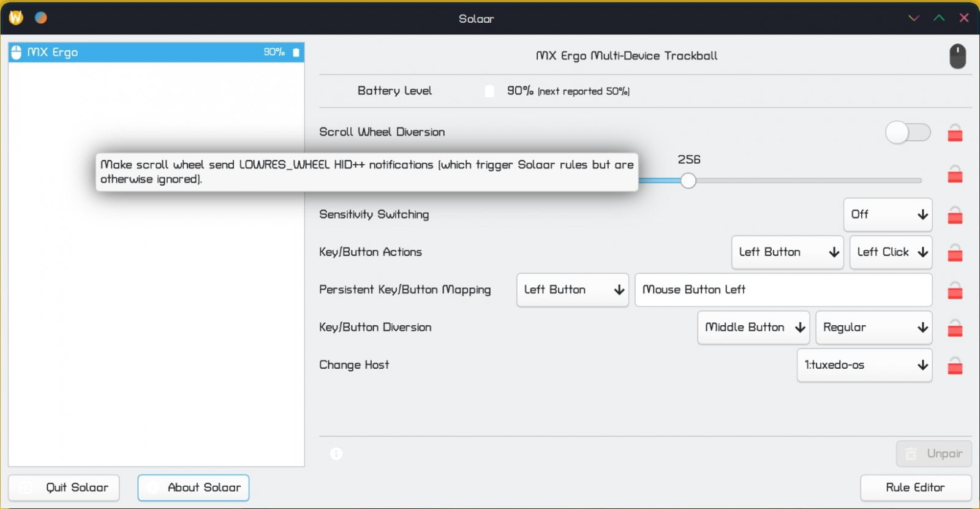
Task: Minimize the Solaar window
Action: [x=914, y=18]
